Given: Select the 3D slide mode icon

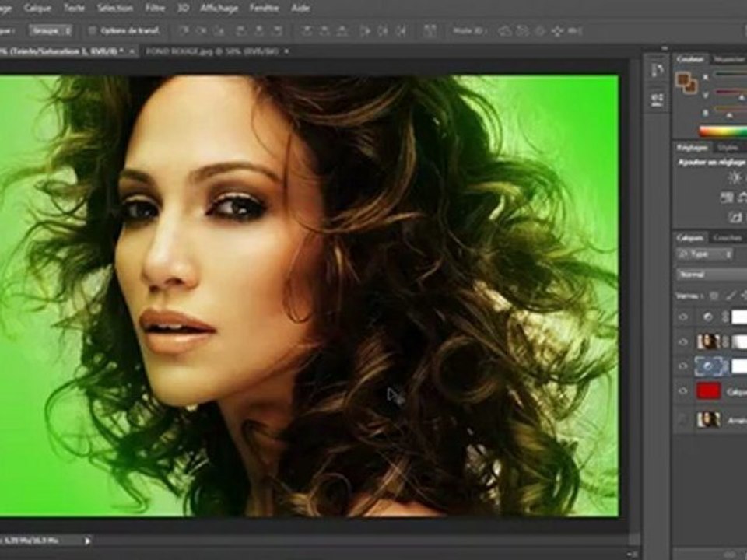Looking at the screenshot, I should click(557, 31).
